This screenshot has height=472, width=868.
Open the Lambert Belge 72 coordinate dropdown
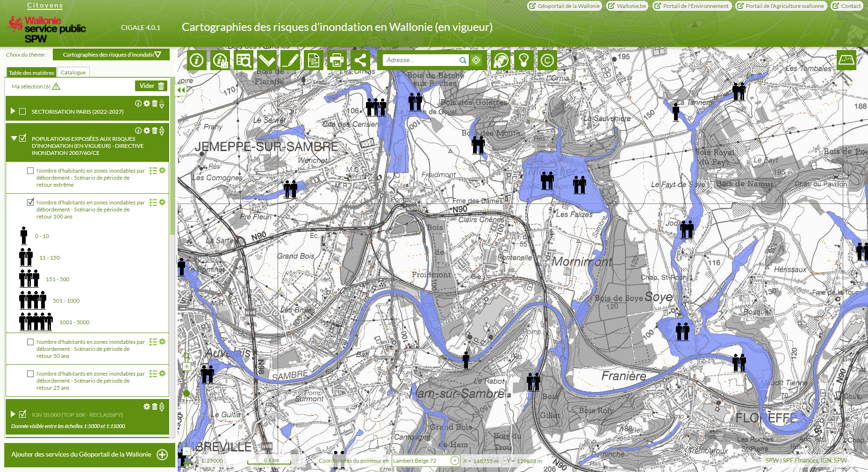[426, 461]
